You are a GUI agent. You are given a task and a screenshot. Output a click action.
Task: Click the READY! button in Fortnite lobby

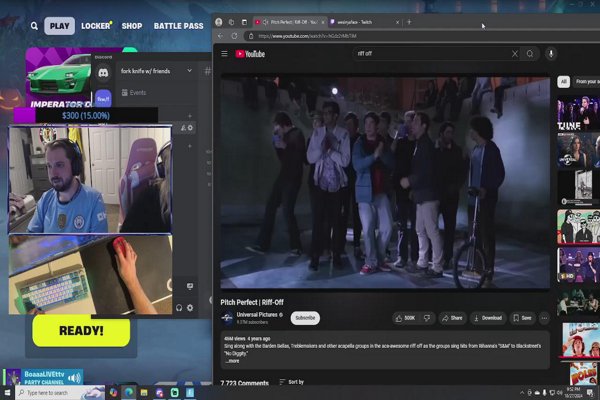[x=81, y=331]
